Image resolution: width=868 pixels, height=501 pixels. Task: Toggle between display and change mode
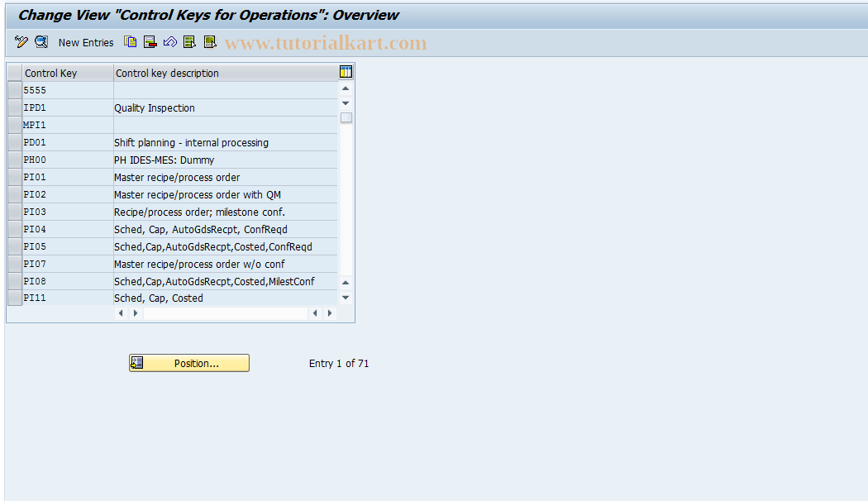pyautogui.click(x=21, y=41)
